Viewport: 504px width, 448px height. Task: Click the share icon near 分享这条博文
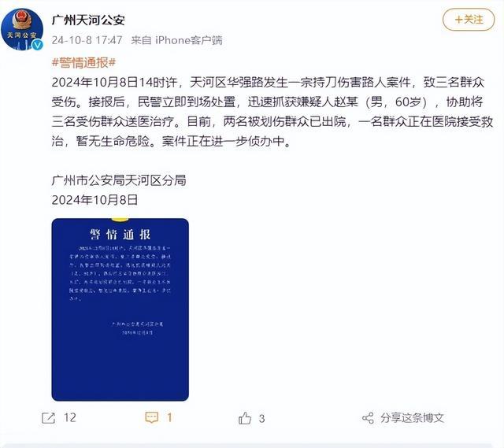click(368, 418)
